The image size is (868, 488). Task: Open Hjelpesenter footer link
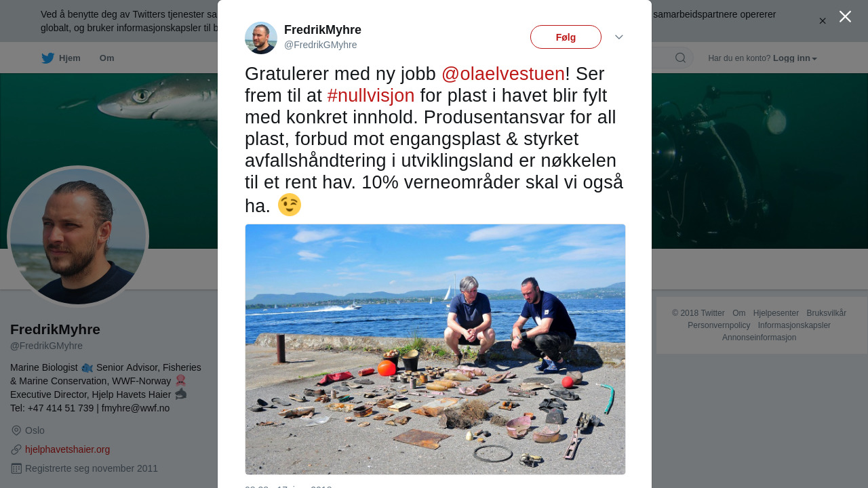coord(776,313)
